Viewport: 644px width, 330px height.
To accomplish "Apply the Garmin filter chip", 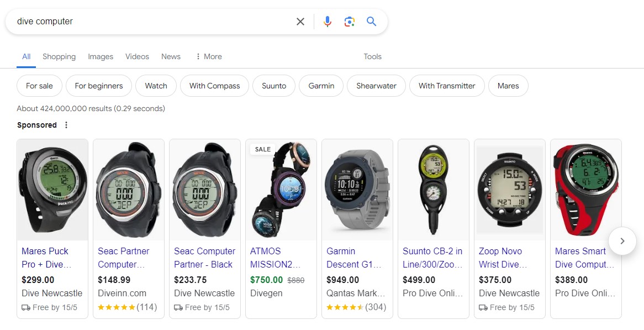I will tap(321, 86).
